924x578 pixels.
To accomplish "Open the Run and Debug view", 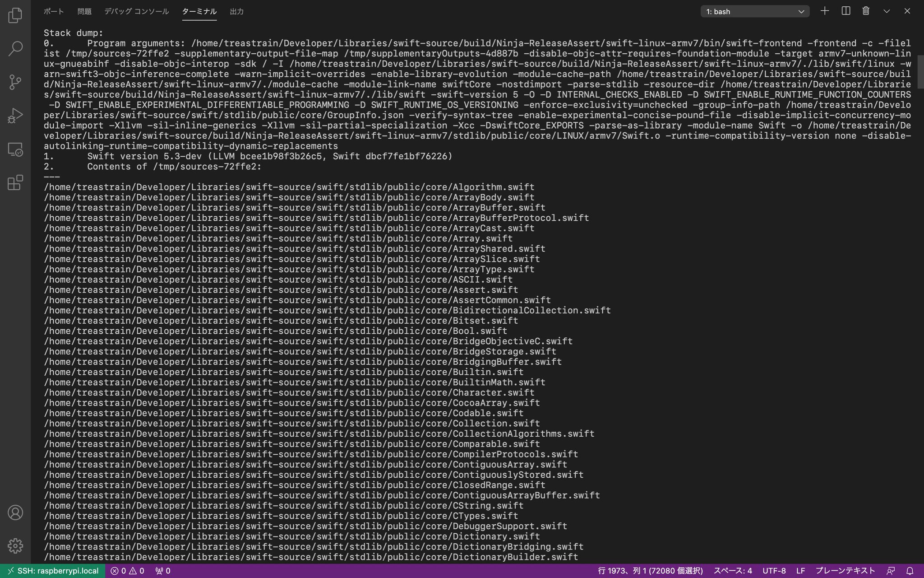I will [15, 116].
